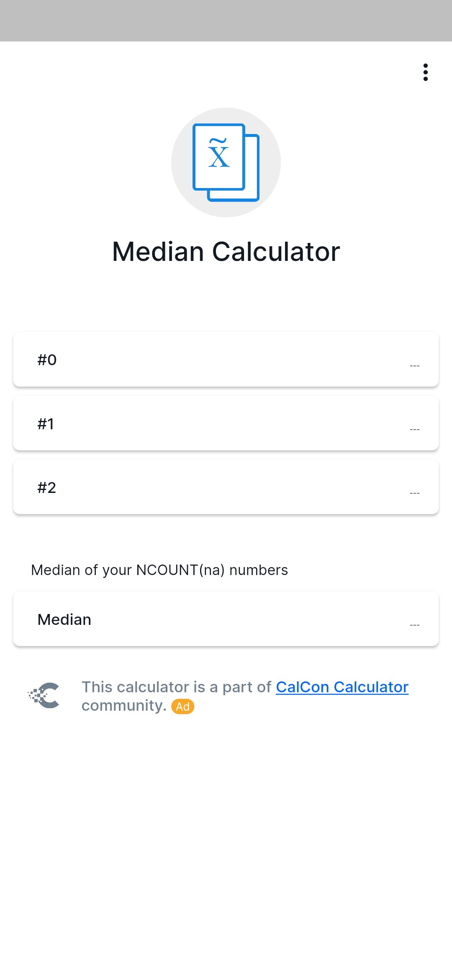
Task: Click the dashes value in Median row
Action: pos(414,625)
